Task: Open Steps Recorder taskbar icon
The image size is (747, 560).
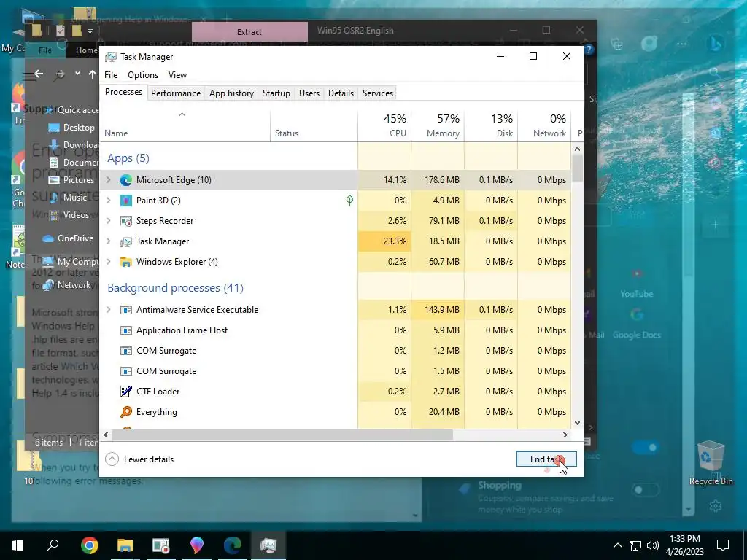Action: (x=161, y=545)
